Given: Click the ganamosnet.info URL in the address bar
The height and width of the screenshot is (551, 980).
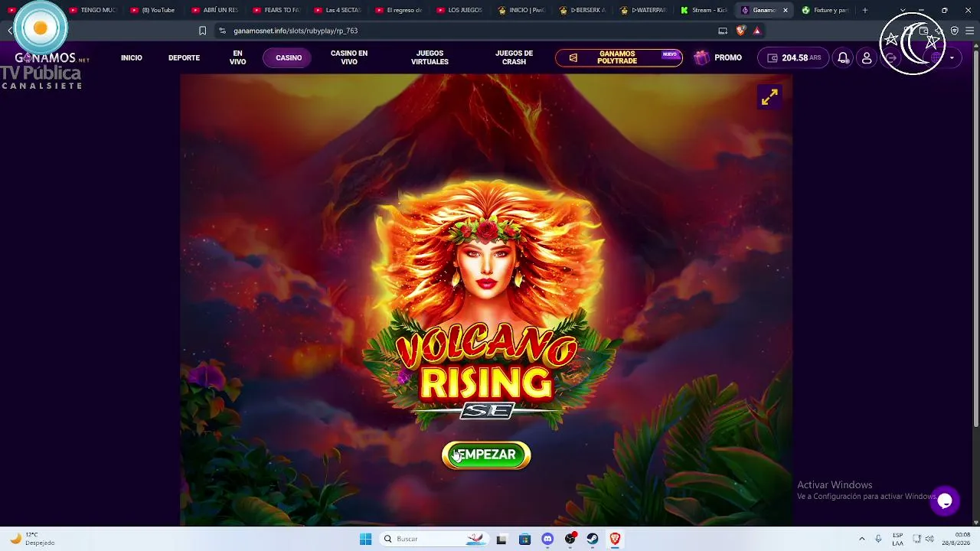Looking at the screenshot, I should [x=296, y=31].
